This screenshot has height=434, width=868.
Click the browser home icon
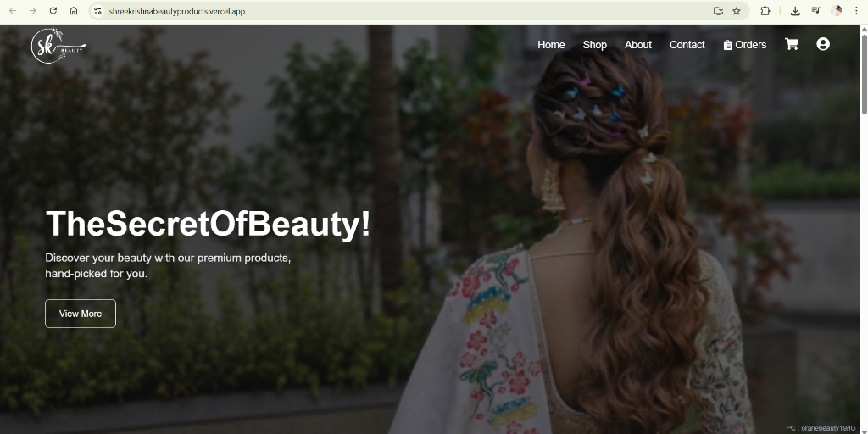pyautogui.click(x=74, y=11)
